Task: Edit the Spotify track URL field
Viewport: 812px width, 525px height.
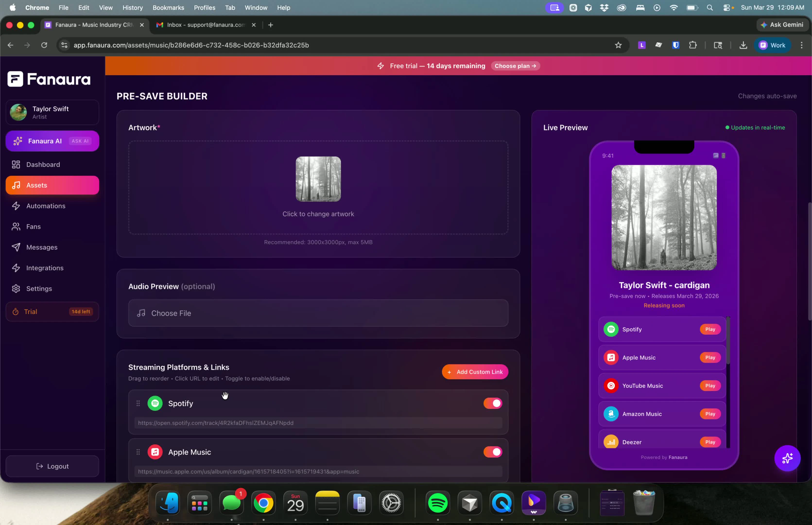Action: click(x=318, y=423)
